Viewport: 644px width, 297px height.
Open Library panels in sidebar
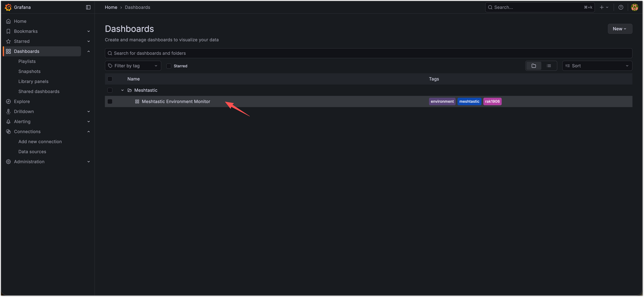pyautogui.click(x=33, y=82)
